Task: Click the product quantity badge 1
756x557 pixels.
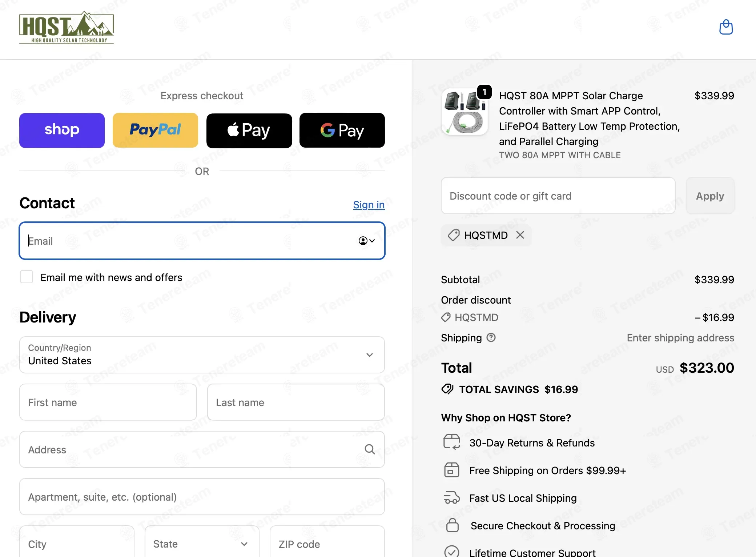Action: point(484,92)
